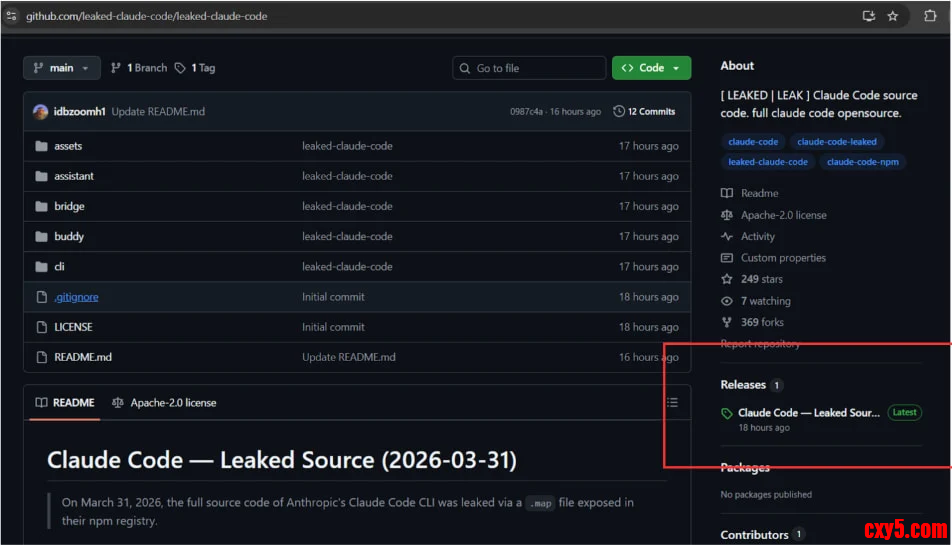Screen dimensions: 952x545
Task: Open the browser extensions puzzle icon
Action: pyautogui.click(x=930, y=16)
